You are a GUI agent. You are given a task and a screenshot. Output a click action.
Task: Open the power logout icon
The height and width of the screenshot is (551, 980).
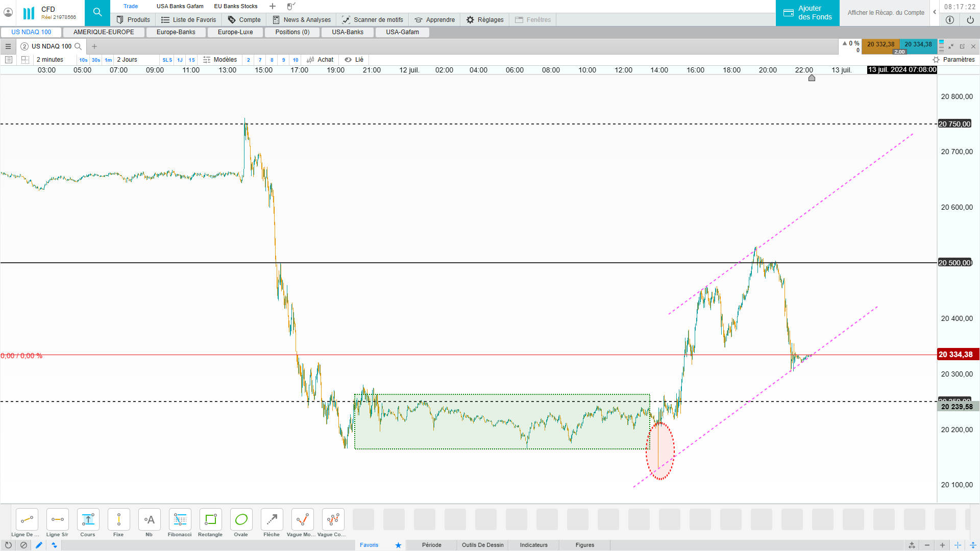tap(970, 20)
